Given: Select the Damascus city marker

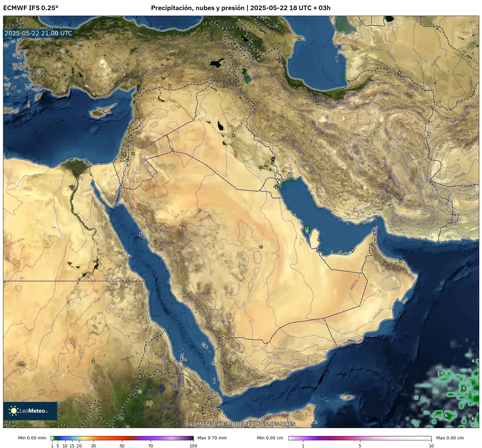Looking at the screenshot, I should click(137, 133).
